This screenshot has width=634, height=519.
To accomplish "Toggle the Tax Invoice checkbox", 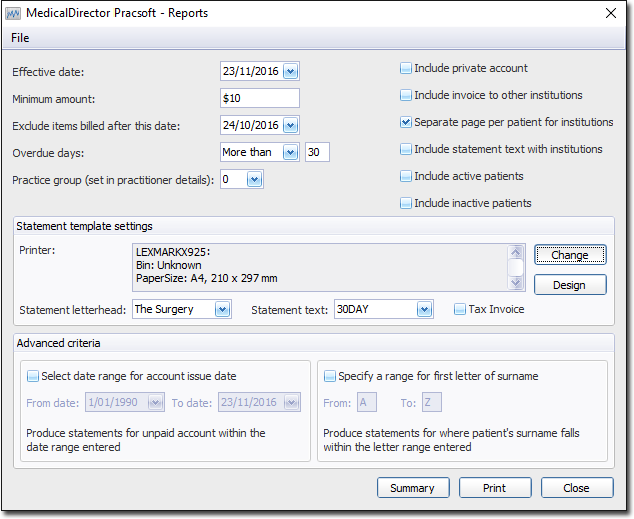I will coord(460,310).
